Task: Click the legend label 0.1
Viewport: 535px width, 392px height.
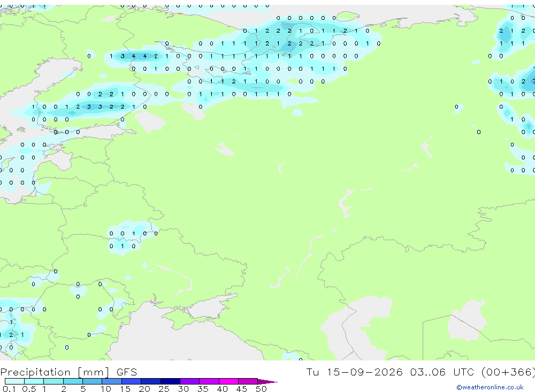Action: (x=9, y=389)
